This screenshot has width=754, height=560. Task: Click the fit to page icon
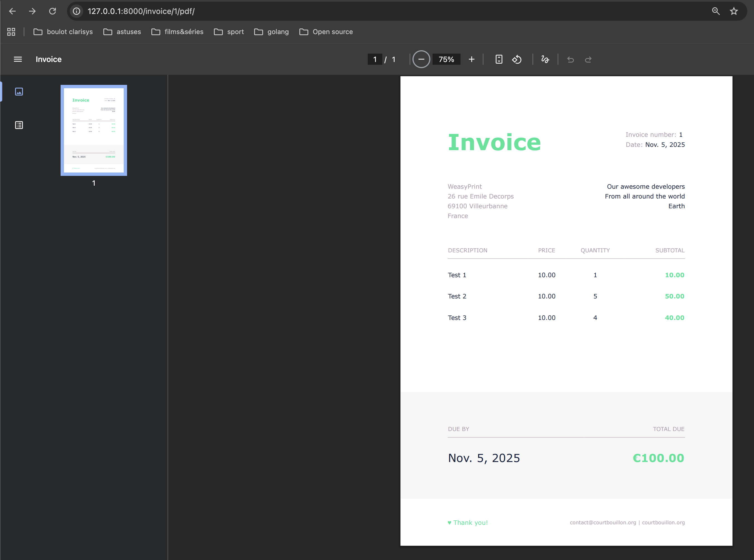pos(499,59)
